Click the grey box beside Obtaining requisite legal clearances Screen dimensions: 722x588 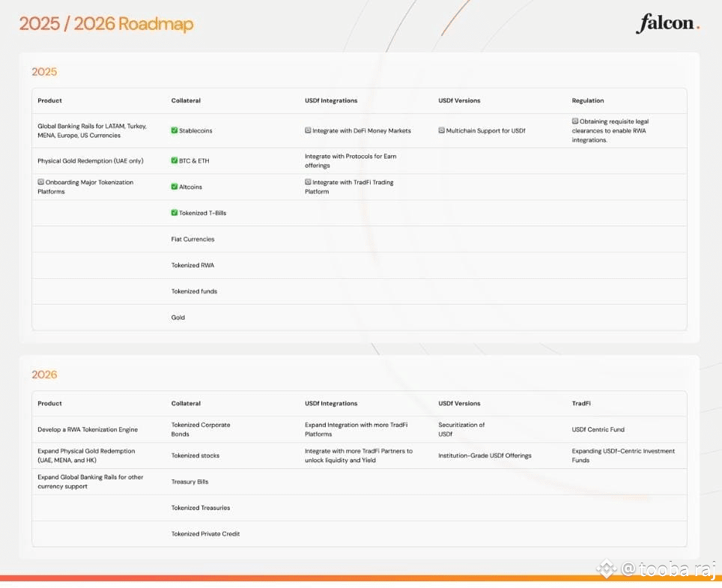tap(574, 121)
